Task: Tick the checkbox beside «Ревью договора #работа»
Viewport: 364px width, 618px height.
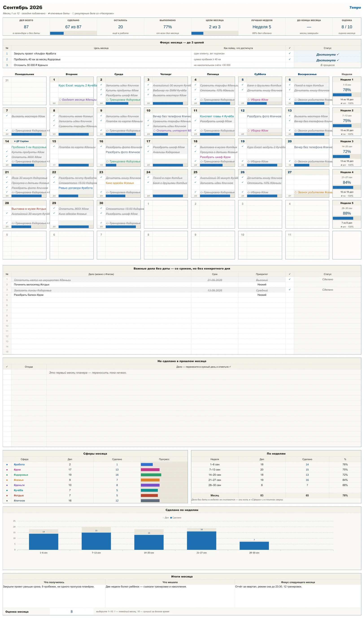Action: (54, 188)
